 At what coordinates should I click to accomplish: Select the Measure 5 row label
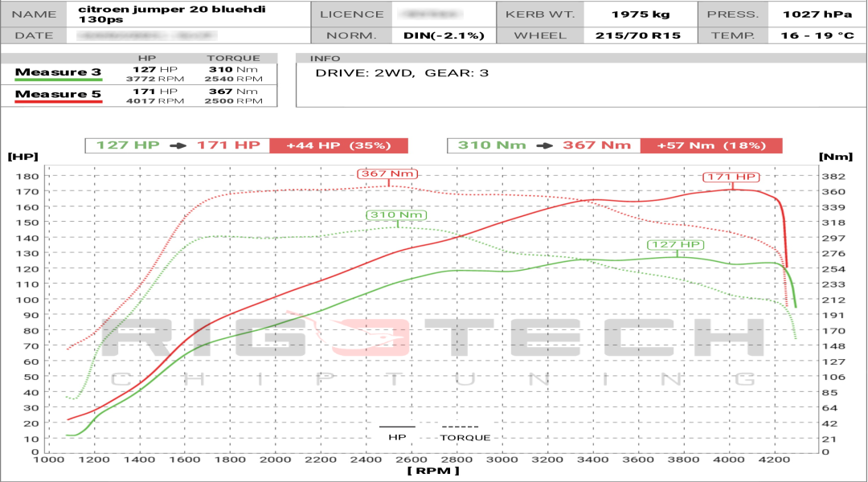[x=58, y=94]
